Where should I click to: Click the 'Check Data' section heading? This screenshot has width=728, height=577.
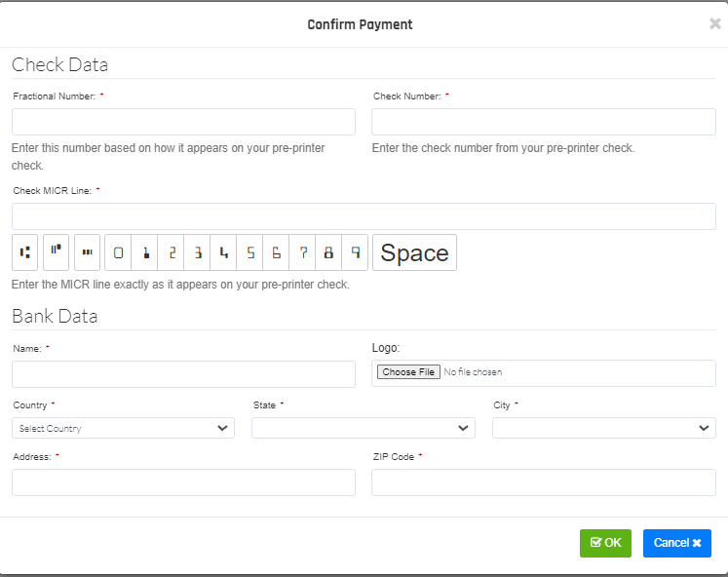(59, 64)
